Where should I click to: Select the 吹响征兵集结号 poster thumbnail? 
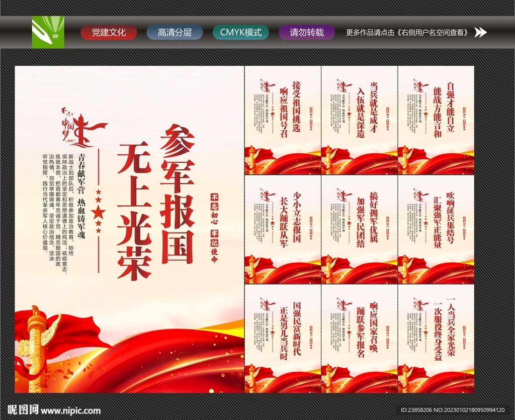coord(436,230)
